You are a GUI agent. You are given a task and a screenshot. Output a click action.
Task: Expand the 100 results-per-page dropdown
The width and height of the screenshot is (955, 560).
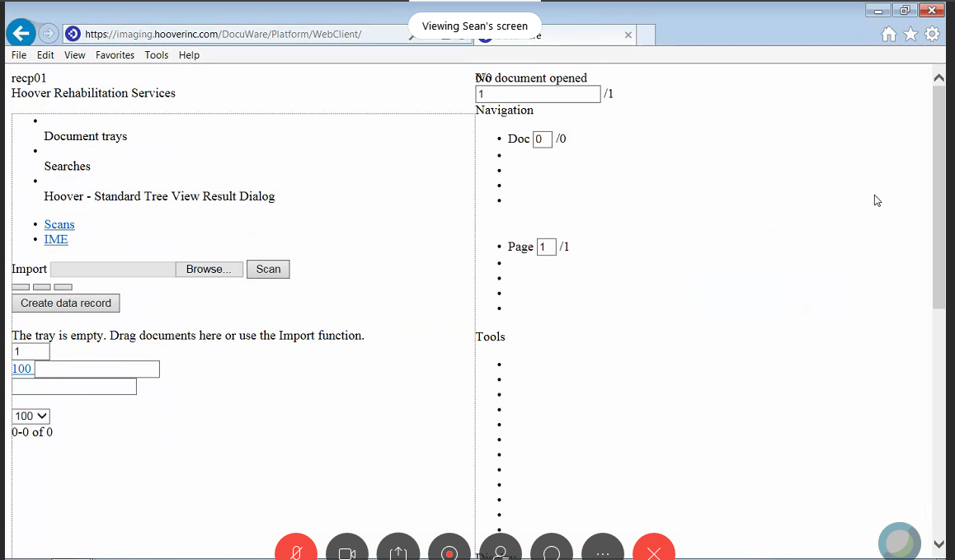pyautogui.click(x=31, y=416)
